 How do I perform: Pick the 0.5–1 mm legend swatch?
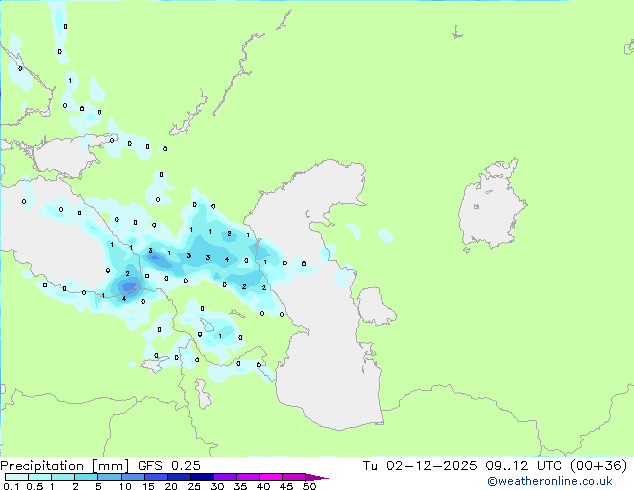(40, 477)
